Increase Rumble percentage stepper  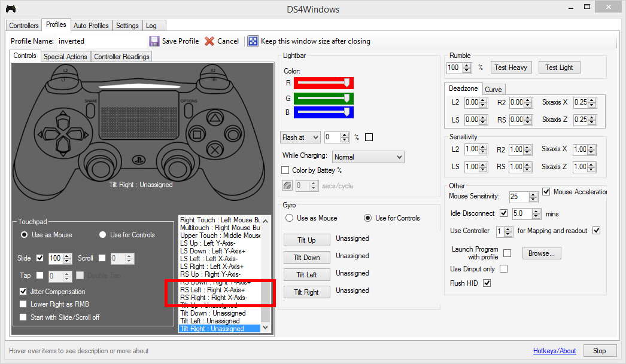467,65
